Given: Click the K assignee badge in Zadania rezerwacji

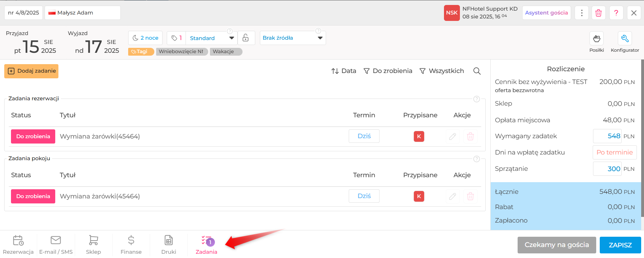Looking at the screenshot, I should coord(419,136).
